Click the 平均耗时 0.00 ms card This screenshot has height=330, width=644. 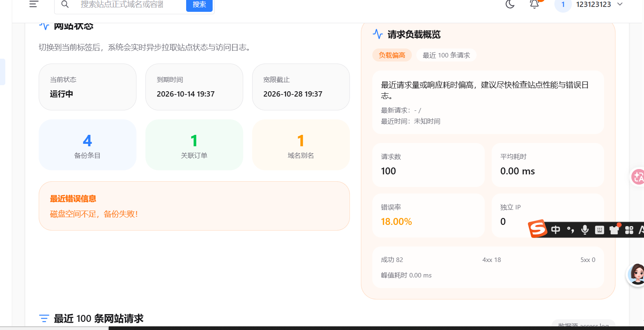click(x=547, y=165)
